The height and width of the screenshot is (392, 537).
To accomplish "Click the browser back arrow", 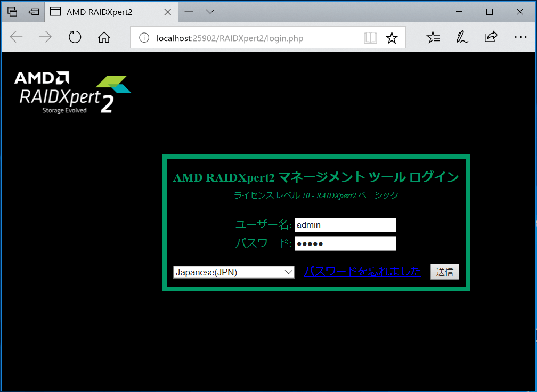I will pyautogui.click(x=16, y=37).
